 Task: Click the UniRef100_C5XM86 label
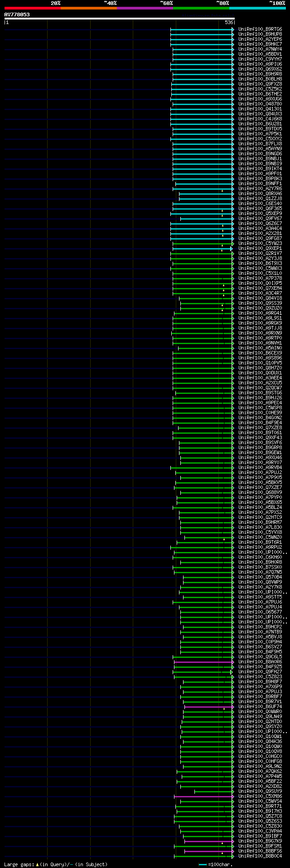(260, 796)
